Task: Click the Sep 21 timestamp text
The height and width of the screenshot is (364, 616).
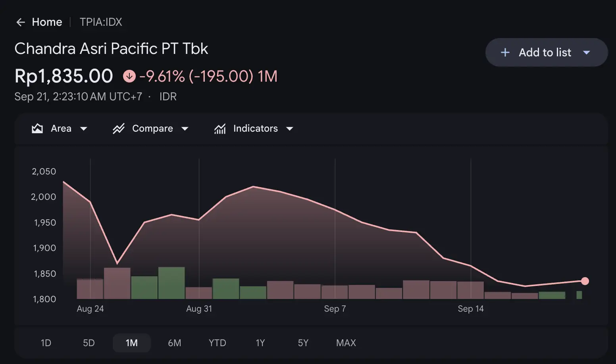Action: (x=78, y=97)
